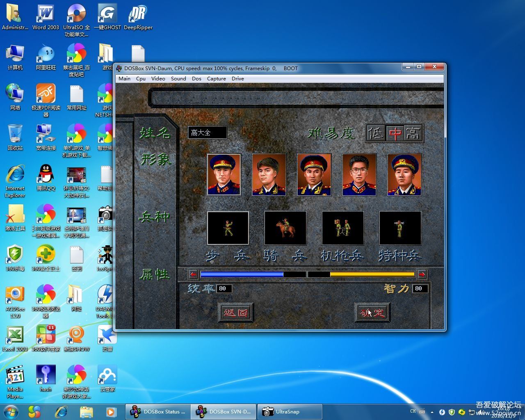Open the Dos menu in DOSBox

[x=196, y=79]
